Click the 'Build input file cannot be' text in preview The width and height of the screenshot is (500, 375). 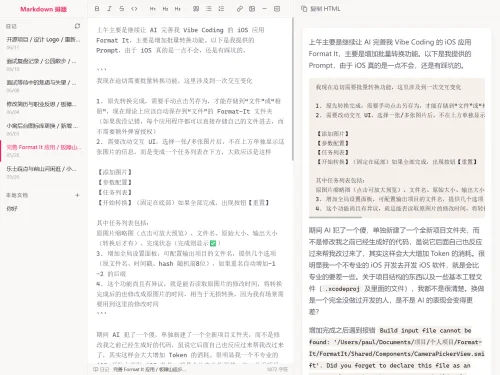click(x=425, y=331)
